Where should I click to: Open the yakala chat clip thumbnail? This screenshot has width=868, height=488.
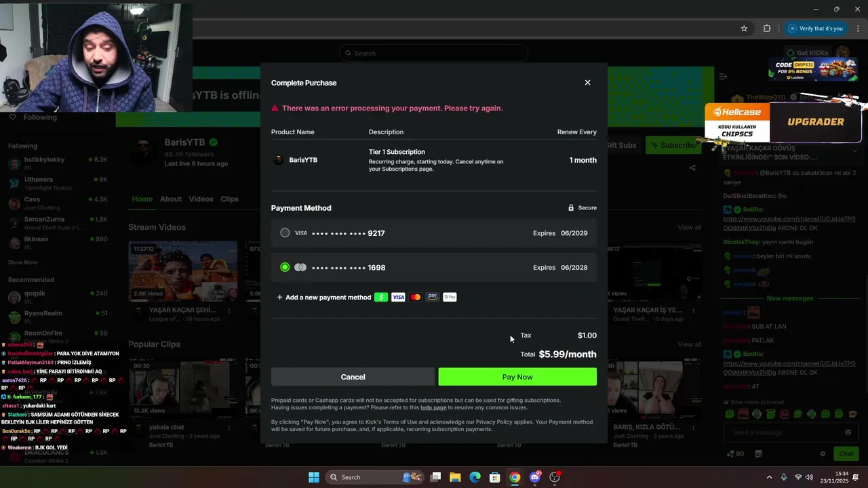coord(182,388)
